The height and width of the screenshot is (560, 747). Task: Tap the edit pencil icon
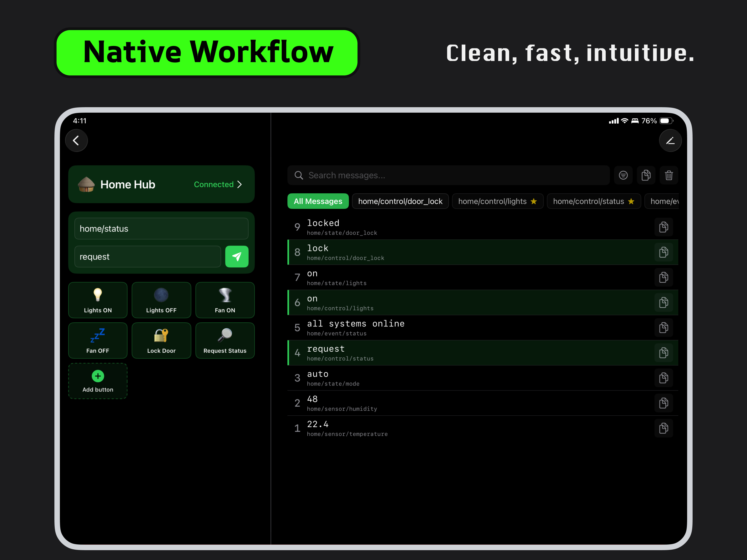pos(670,141)
